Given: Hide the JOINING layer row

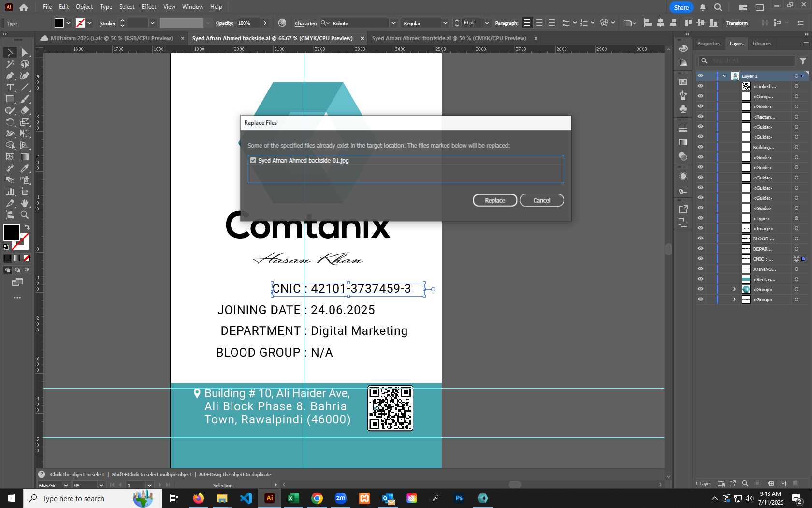Looking at the screenshot, I should [700, 269].
